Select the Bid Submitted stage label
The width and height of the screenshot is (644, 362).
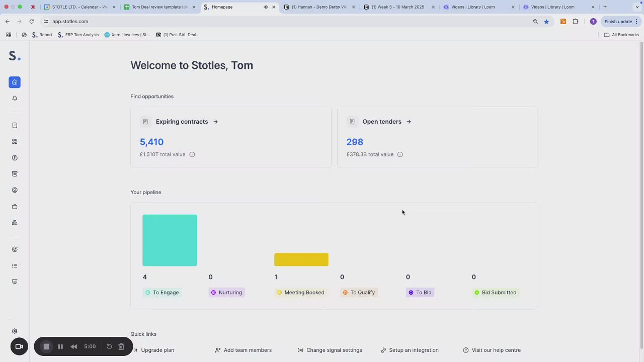coord(495,293)
